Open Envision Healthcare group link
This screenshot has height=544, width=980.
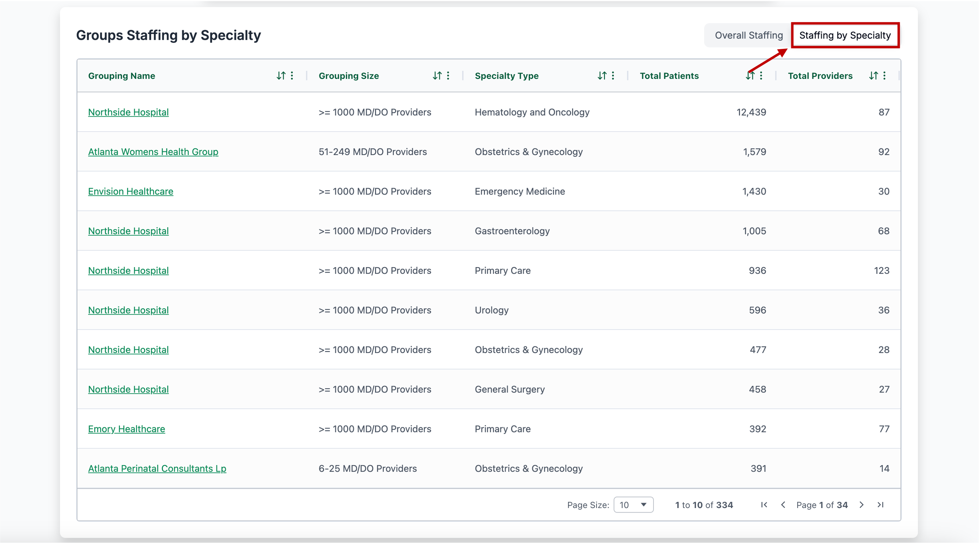(x=130, y=191)
